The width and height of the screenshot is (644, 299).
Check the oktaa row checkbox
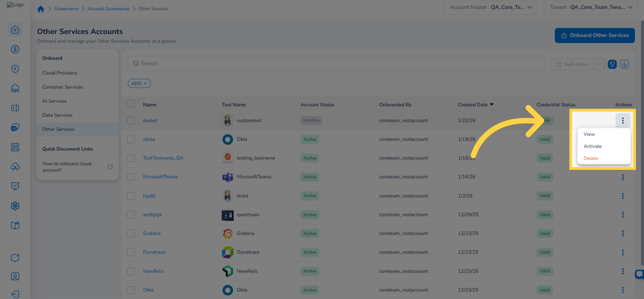point(131,139)
